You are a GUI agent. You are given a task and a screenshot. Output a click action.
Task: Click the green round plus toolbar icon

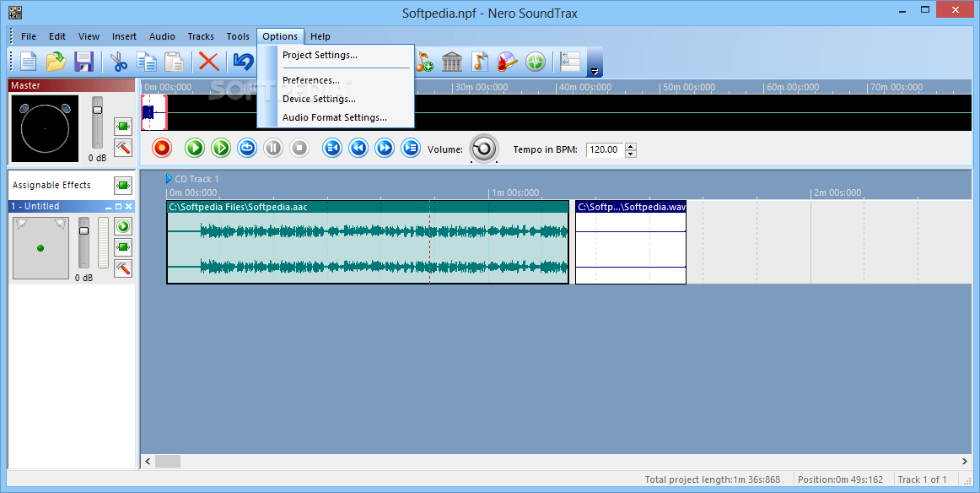[536, 62]
